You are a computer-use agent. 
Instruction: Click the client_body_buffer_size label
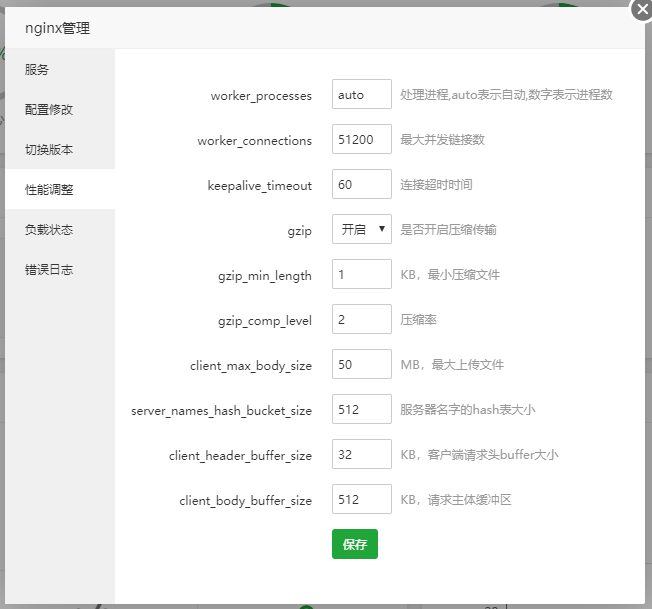click(245, 501)
